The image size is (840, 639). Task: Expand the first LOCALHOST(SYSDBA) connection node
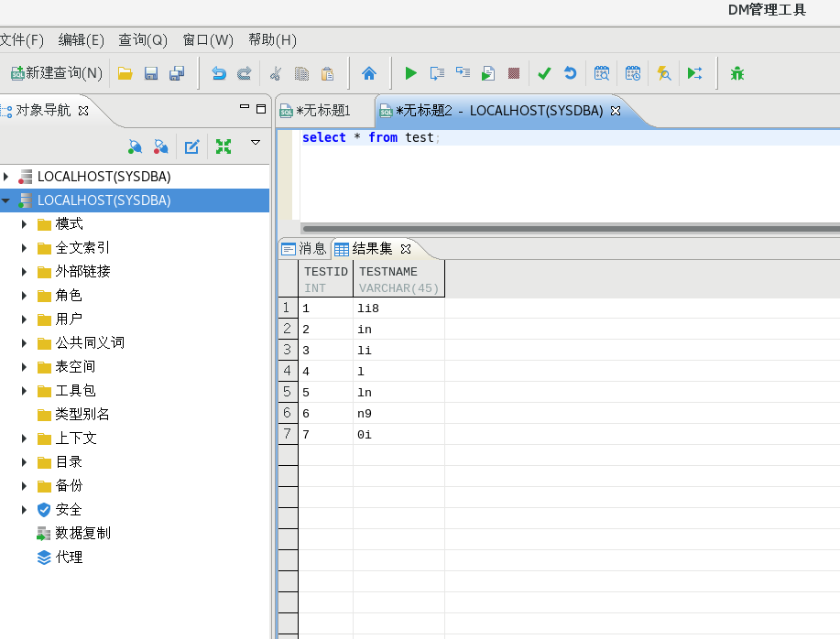pos(5,176)
